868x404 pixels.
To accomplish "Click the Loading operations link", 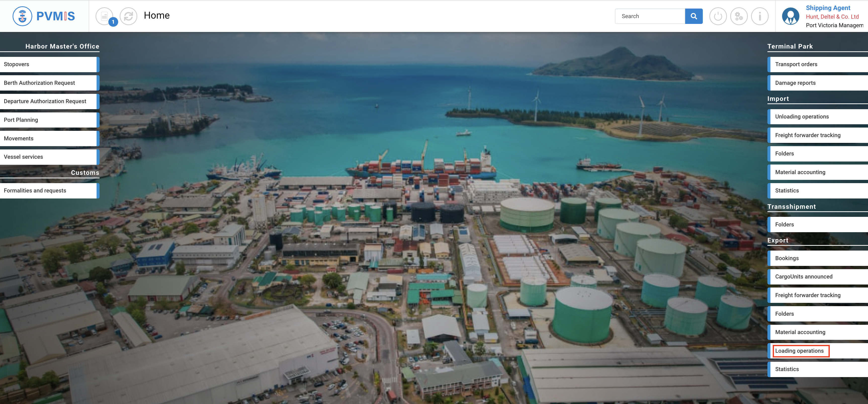I will point(799,351).
